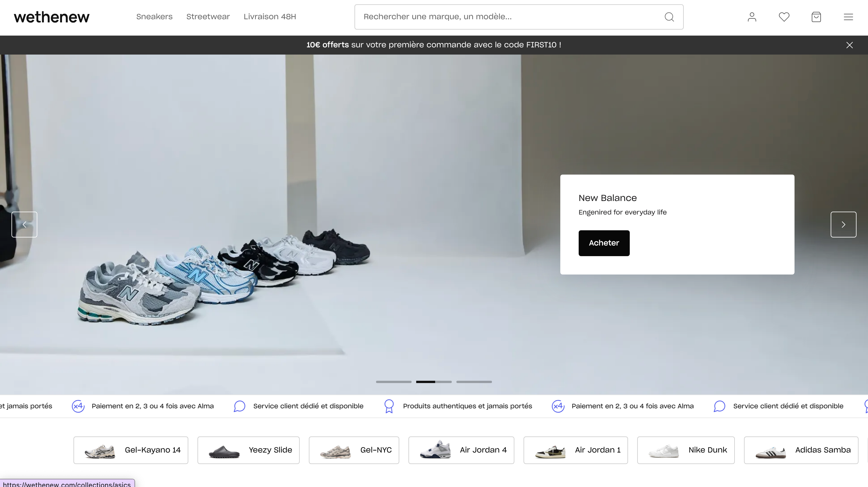
Task: Click the 'Engenired for everyday life' text
Action: click(x=622, y=212)
